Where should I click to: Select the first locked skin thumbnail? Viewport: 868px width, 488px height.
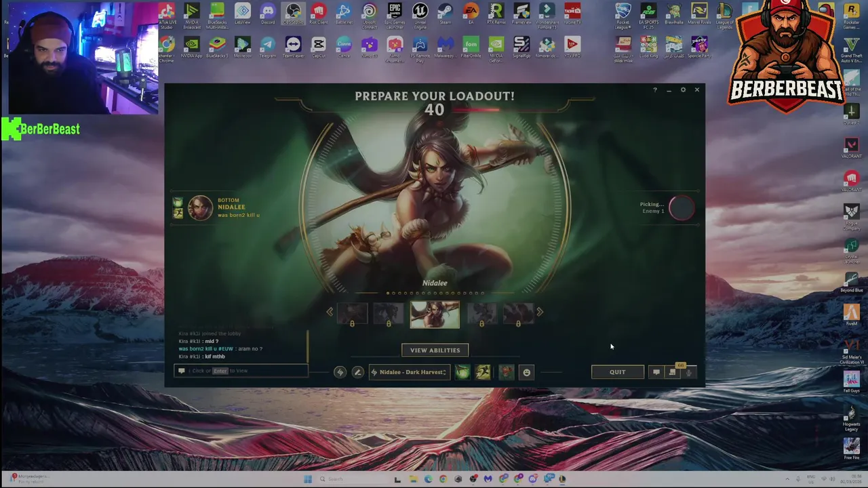click(x=352, y=314)
